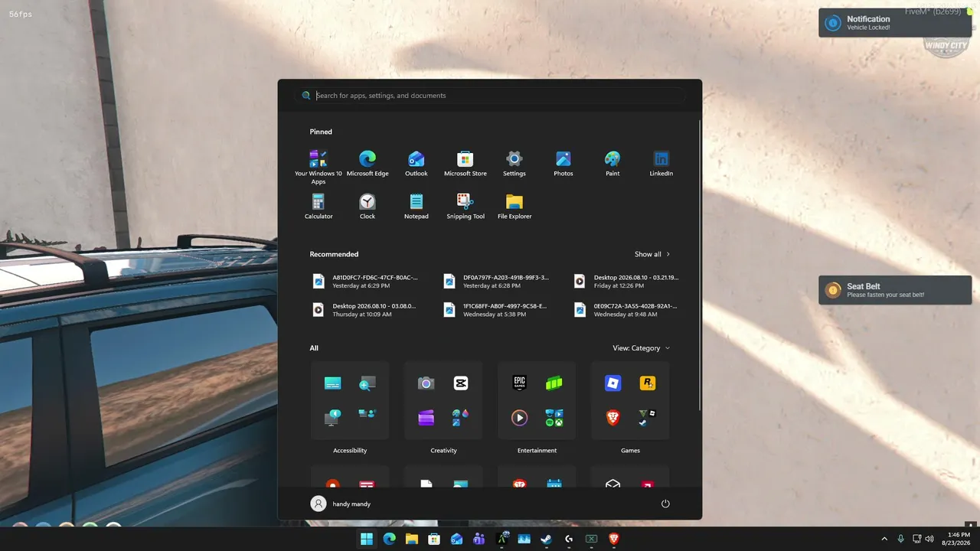
Task: Open Desktop 2026.08.10 - 03.21.19 video
Action: click(x=626, y=281)
